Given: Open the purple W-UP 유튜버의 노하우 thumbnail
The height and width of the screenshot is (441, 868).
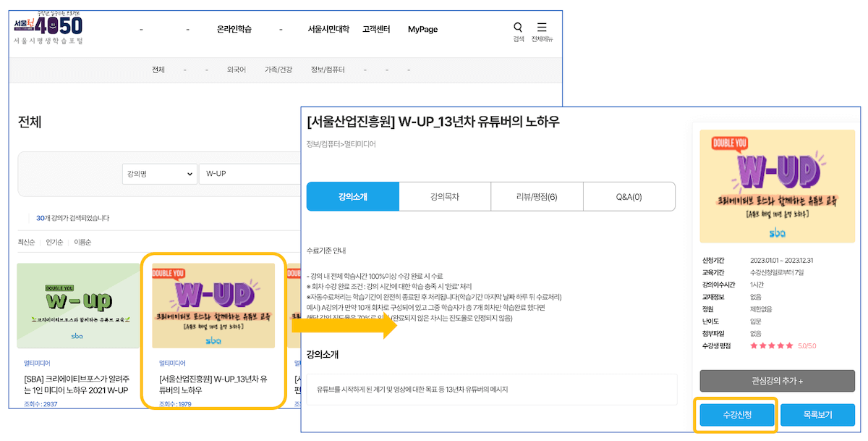Looking at the screenshot, I should pyautogui.click(x=213, y=306).
